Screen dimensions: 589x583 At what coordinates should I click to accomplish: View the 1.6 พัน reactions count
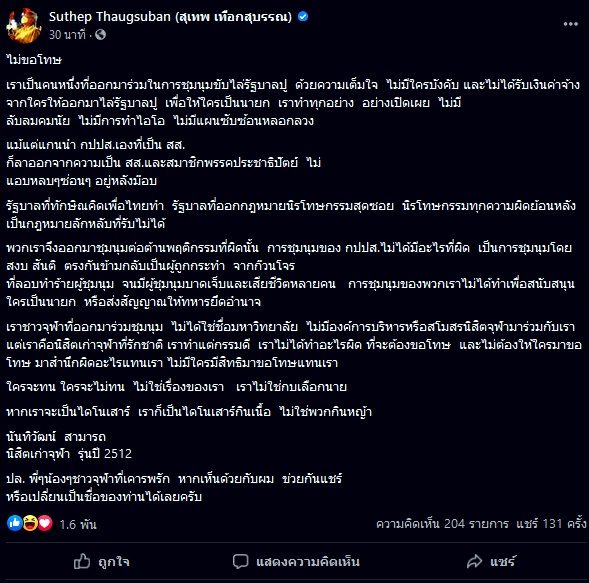click(x=78, y=524)
